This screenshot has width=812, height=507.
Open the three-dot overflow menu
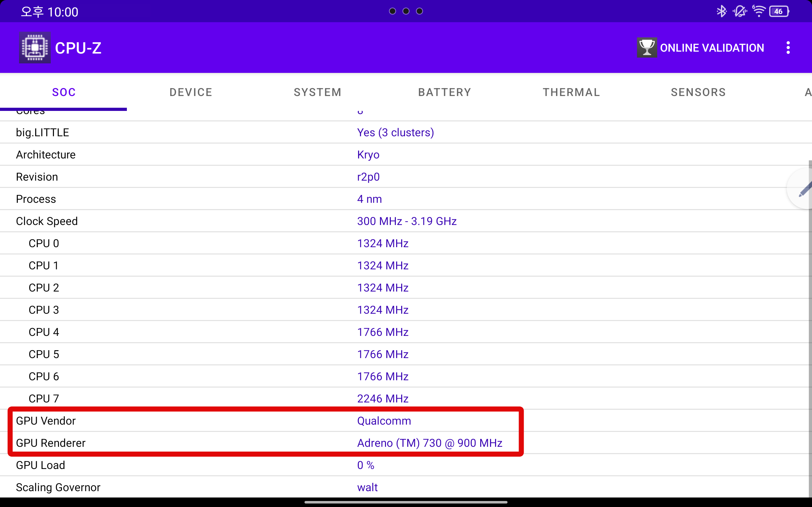[x=788, y=48]
